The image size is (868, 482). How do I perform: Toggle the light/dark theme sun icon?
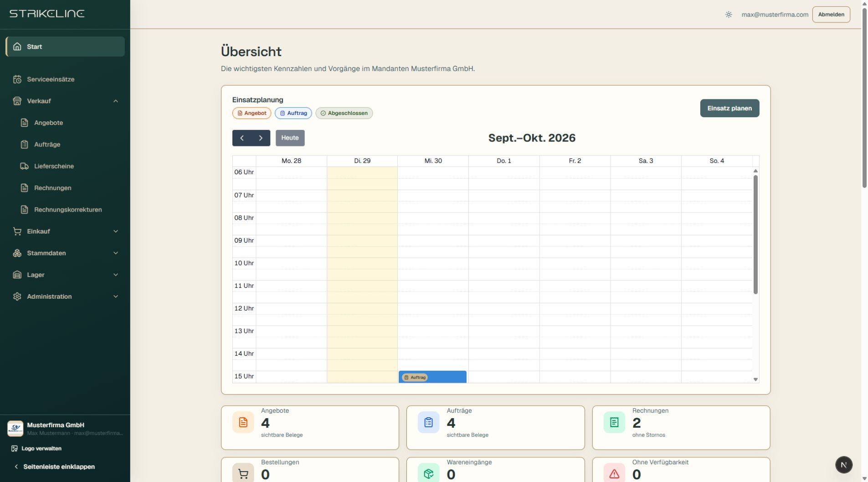[x=729, y=15]
